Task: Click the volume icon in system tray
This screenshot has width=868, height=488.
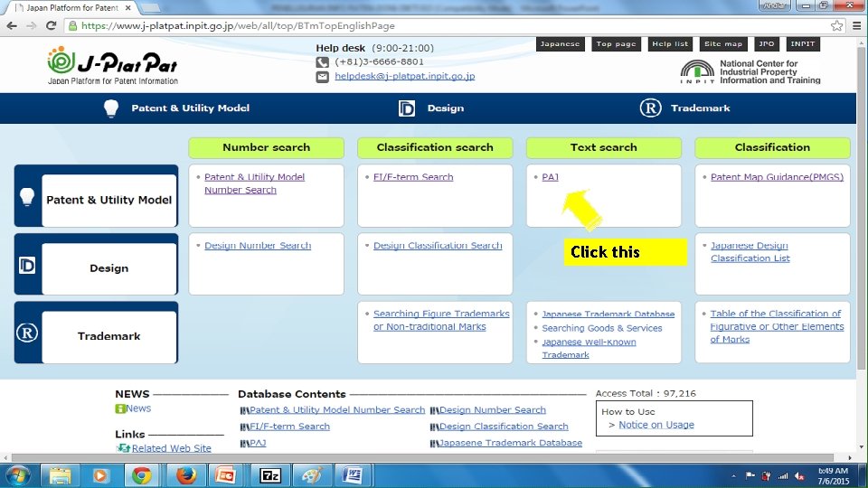Action: [x=799, y=476]
